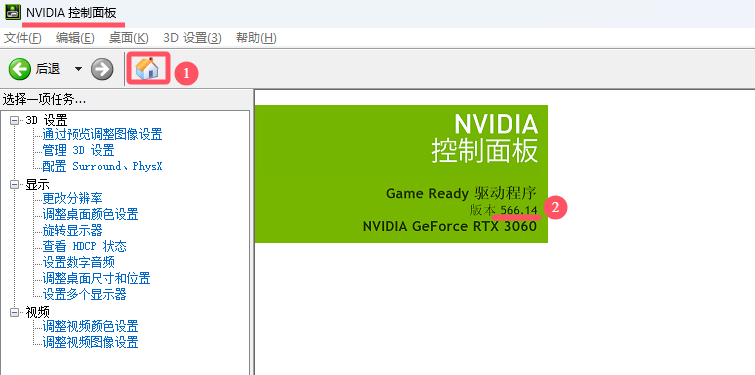Open the 编辑(E) menu

[75, 38]
